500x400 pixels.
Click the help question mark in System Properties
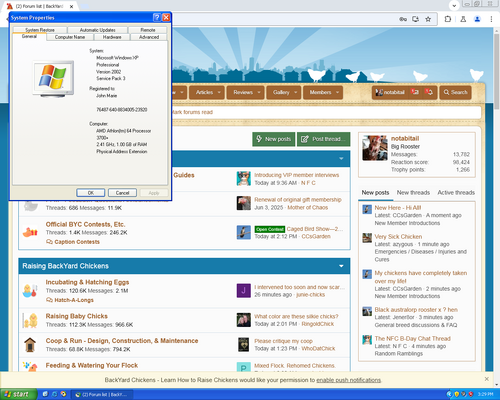(x=157, y=17)
